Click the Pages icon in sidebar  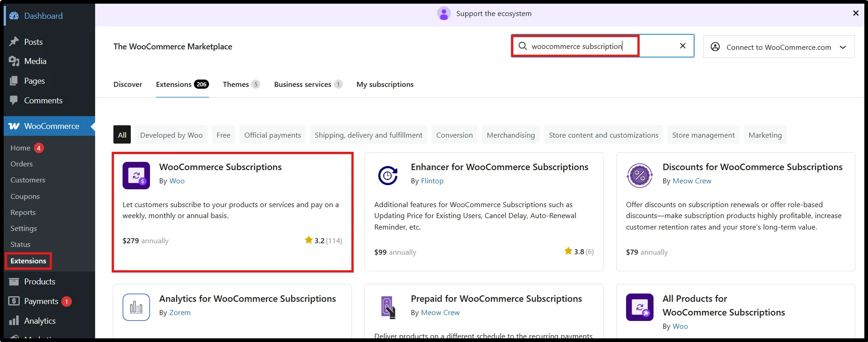coord(14,81)
